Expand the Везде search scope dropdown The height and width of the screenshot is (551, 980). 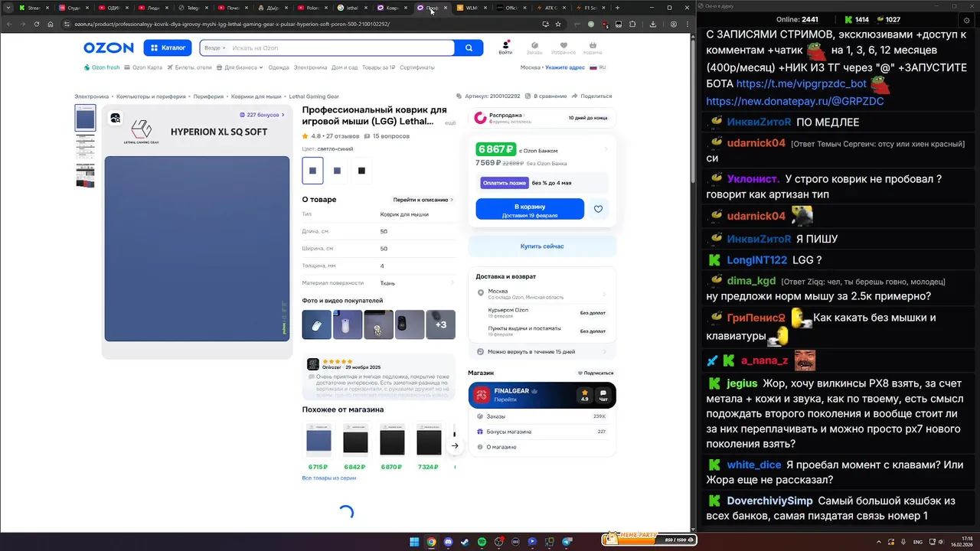click(x=214, y=47)
